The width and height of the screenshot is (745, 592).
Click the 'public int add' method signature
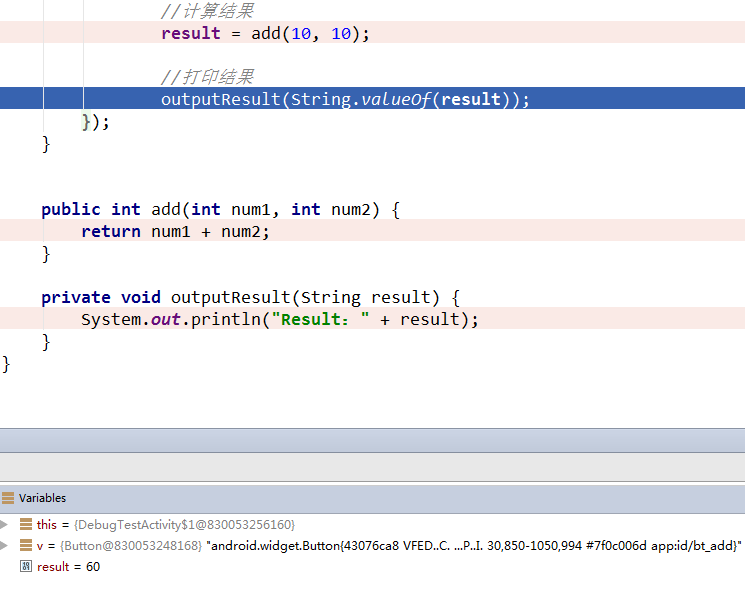220,209
